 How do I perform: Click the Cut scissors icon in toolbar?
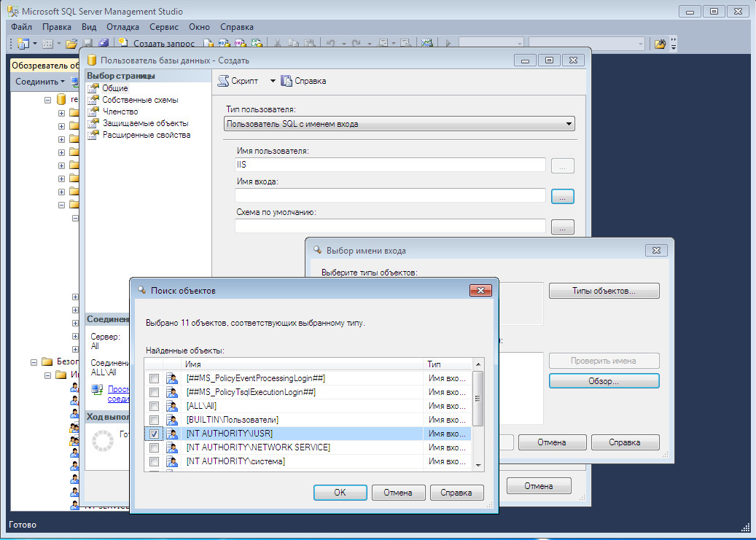[x=277, y=44]
